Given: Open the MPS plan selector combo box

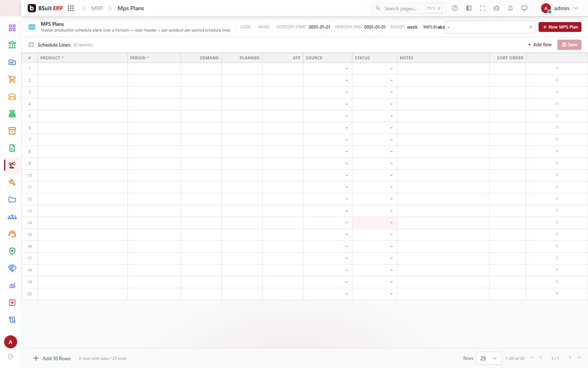Looking at the screenshot, I should [490, 27].
